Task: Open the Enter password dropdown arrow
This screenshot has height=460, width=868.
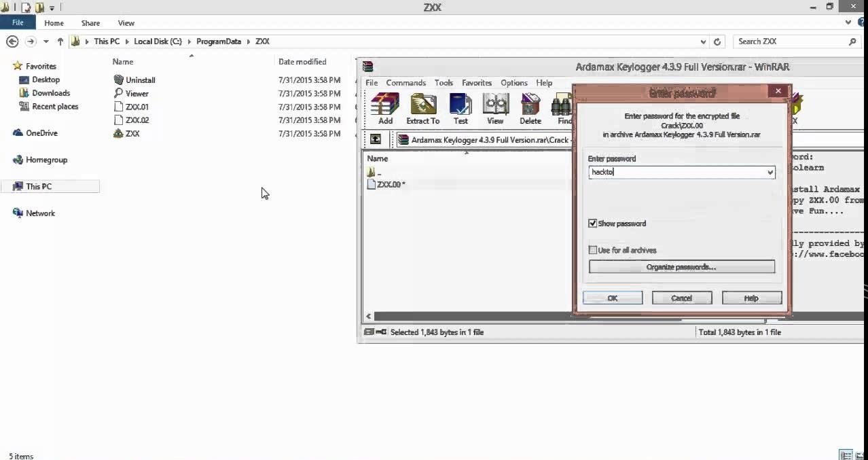Action: [x=770, y=173]
